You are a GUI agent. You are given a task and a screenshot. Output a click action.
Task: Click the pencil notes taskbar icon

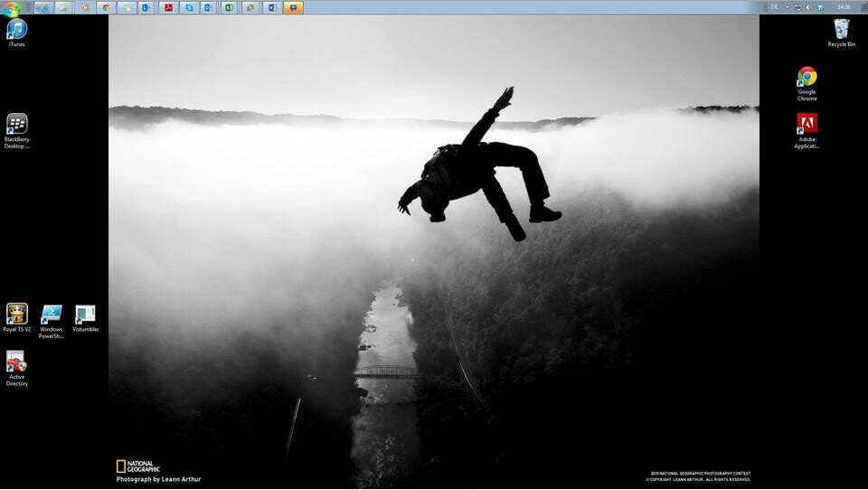(x=250, y=7)
